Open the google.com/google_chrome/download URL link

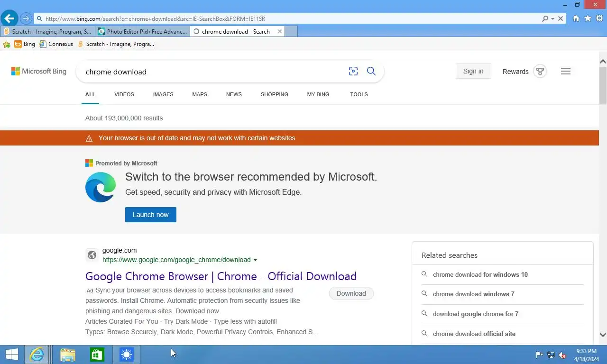[176, 260]
